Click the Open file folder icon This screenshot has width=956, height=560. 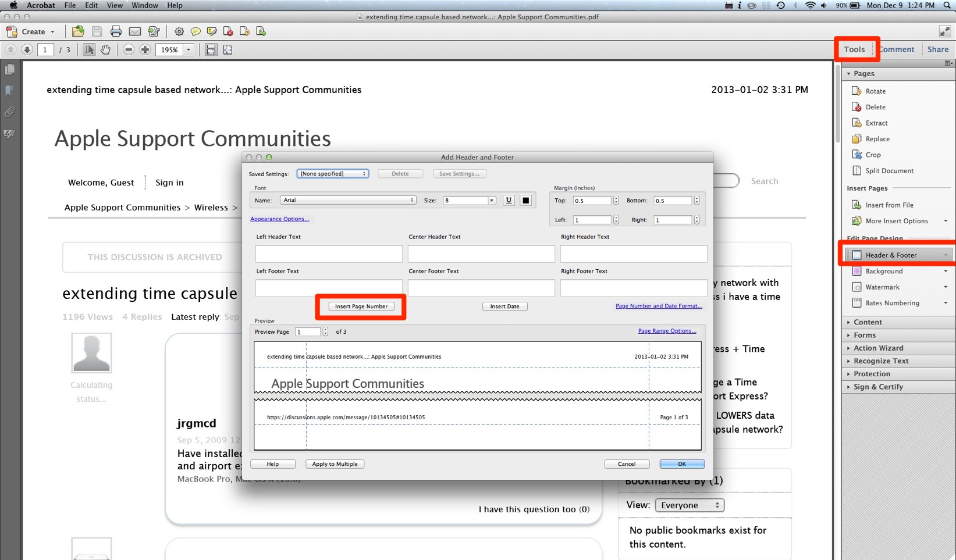point(77,31)
